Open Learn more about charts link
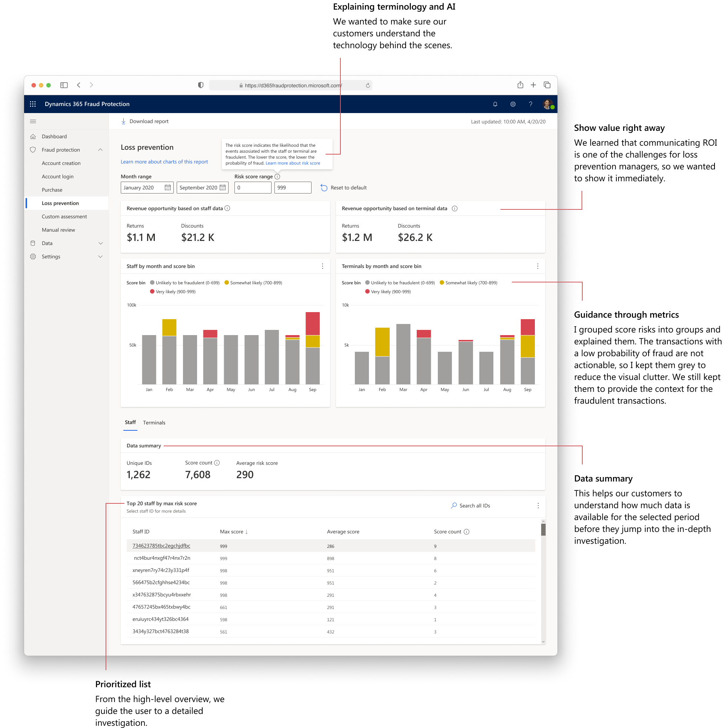726x728 pixels. pyautogui.click(x=164, y=162)
